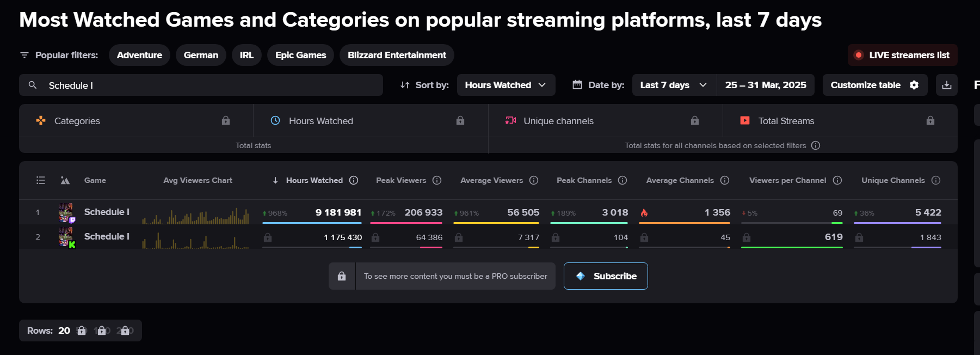Click the Subscribe button
This screenshot has width=980, height=355.
coord(606,276)
